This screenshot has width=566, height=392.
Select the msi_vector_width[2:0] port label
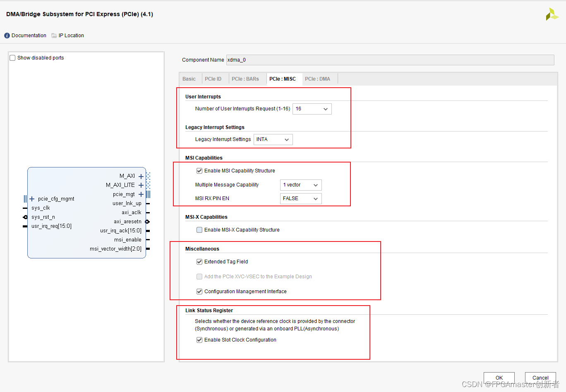(x=115, y=249)
